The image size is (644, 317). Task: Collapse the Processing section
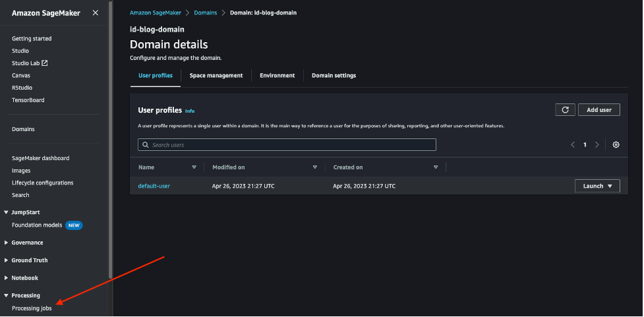(x=6, y=295)
